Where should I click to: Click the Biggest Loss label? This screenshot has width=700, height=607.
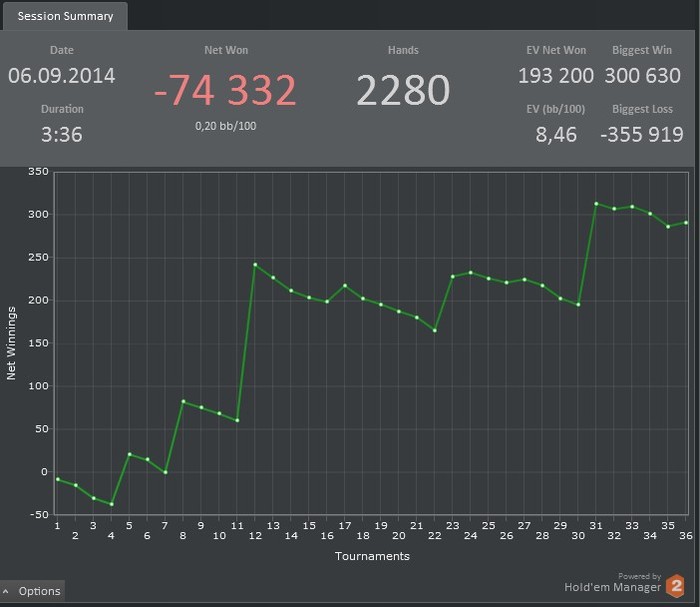[642, 109]
